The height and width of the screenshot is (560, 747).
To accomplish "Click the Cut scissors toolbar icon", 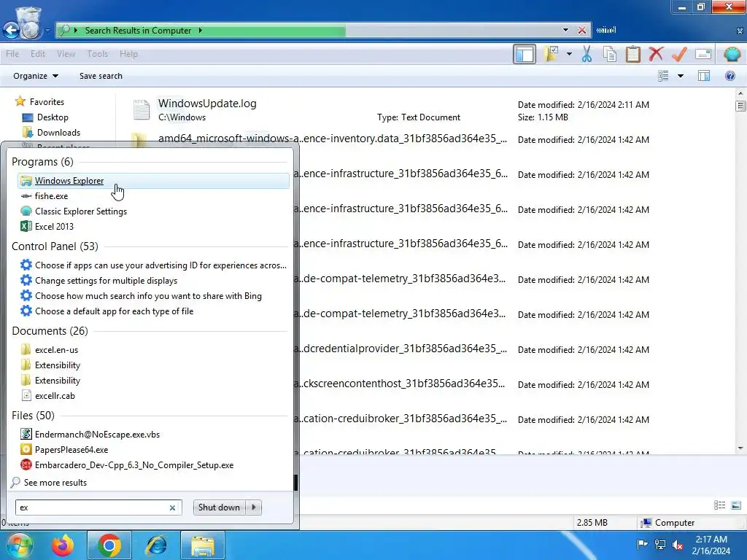I will click(x=587, y=54).
